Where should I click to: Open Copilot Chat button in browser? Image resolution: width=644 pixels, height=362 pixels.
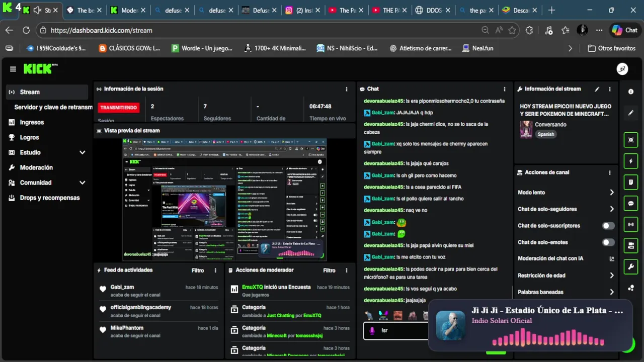click(x=624, y=30)
